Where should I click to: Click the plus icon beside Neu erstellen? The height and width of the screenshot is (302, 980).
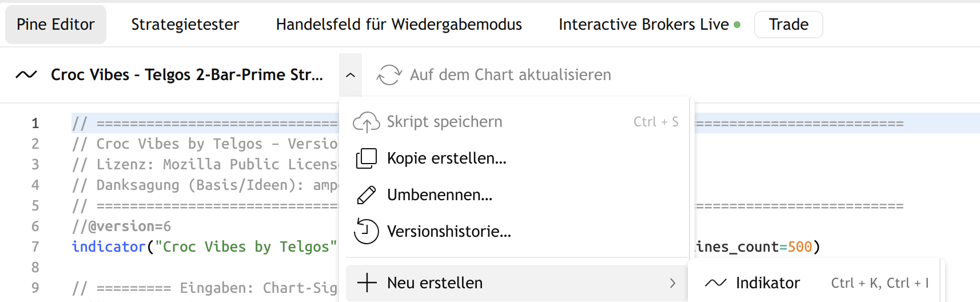(366, 283)
